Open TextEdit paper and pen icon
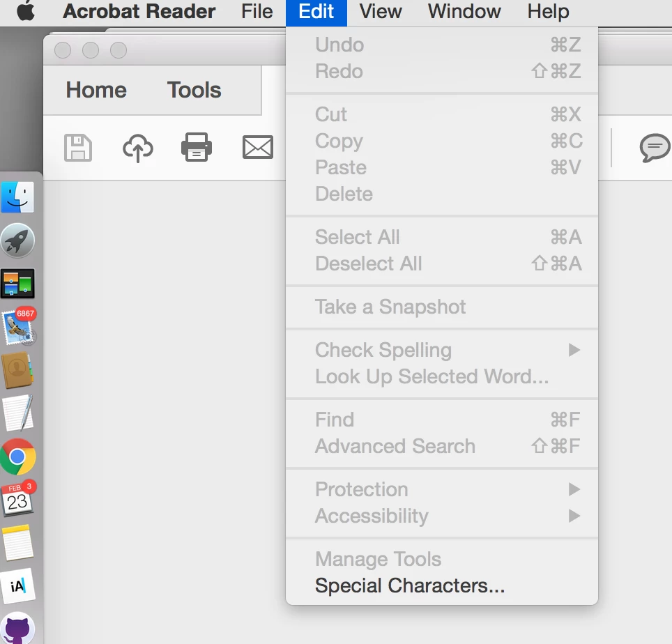The width and height of the screenshot is (672, 644). (x=18, y=413)
